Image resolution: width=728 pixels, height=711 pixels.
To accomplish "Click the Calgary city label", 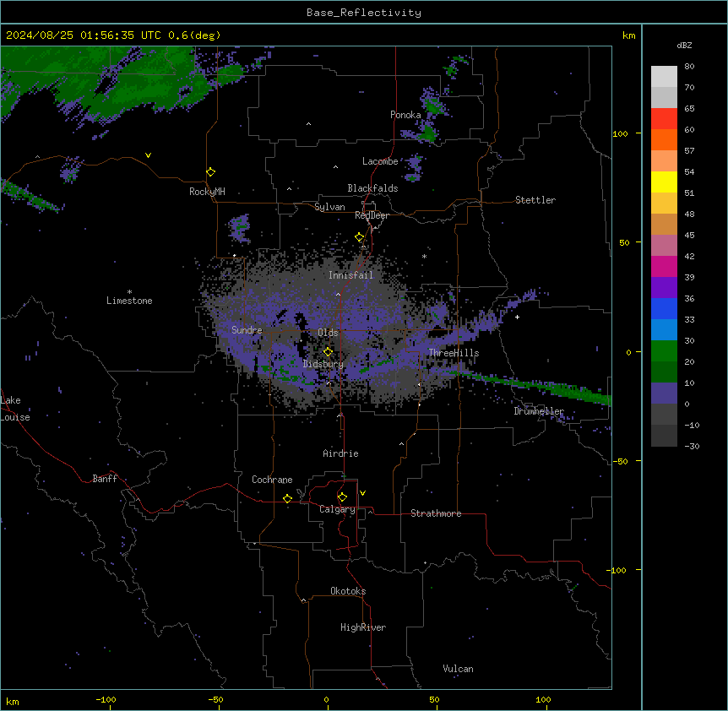I will [x=337, y=509].
